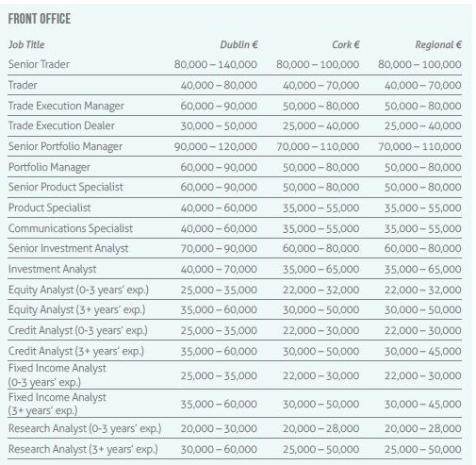The width and height of the screenshot is (476, 465).
Task: Click the FRONT OFFICE heading
Action: click(x=40, y=19)
